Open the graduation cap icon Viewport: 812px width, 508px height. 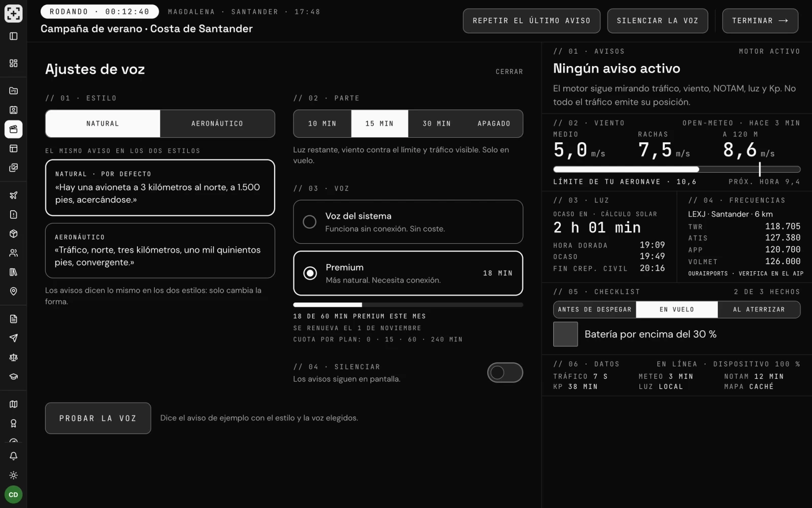(x=14, y=377)
